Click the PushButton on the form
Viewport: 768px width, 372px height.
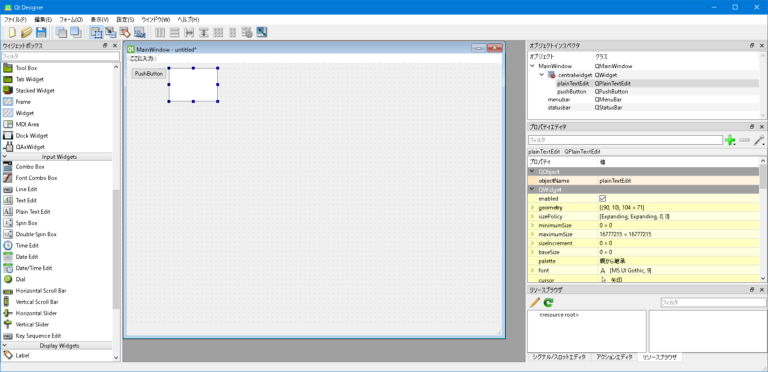click(x=149, y=73)
